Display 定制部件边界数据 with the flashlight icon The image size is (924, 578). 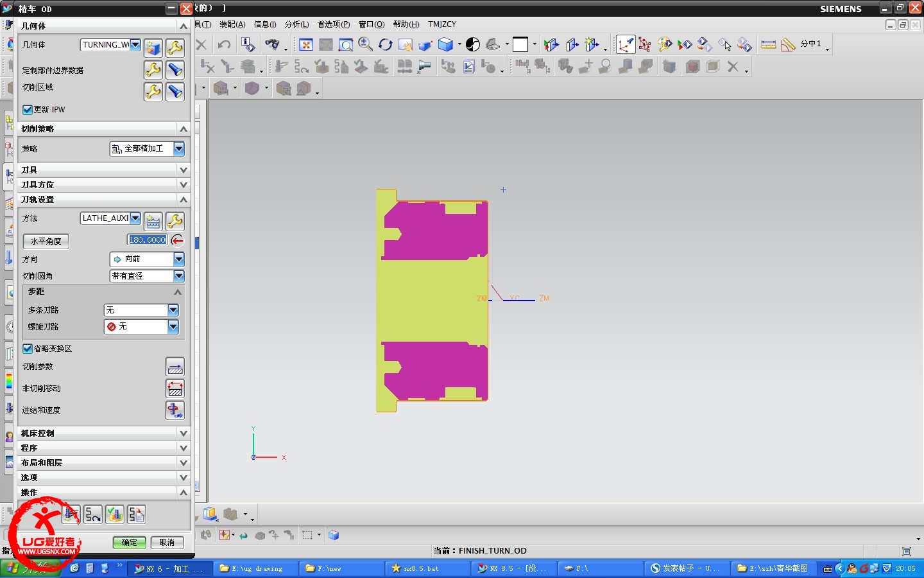pos(175,69)
